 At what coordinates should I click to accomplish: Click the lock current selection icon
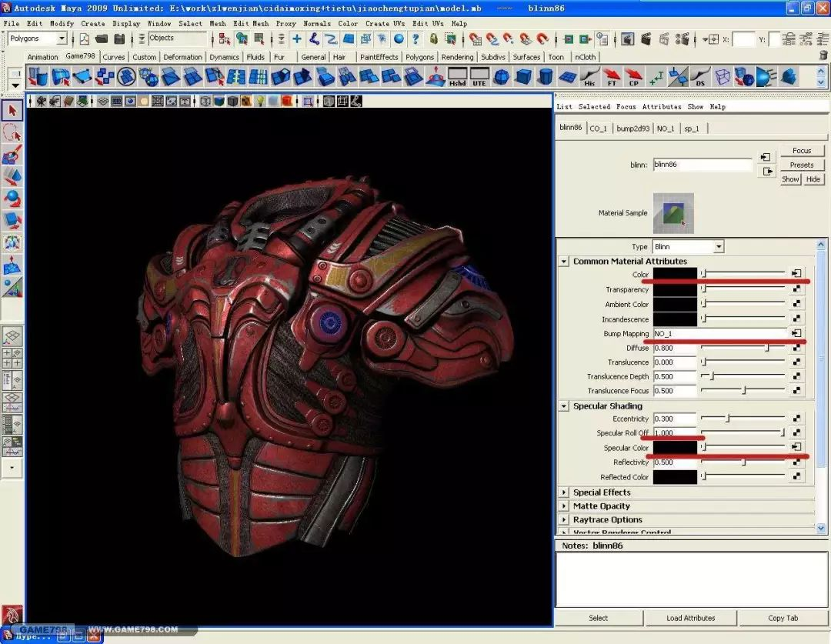(433, 38)
